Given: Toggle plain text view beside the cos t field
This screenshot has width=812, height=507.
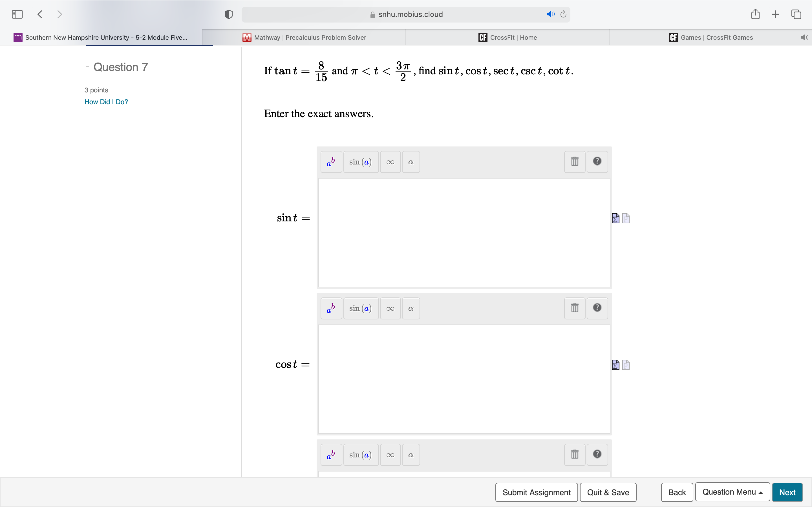Looking at the screenshot, I should click(626, 365).
